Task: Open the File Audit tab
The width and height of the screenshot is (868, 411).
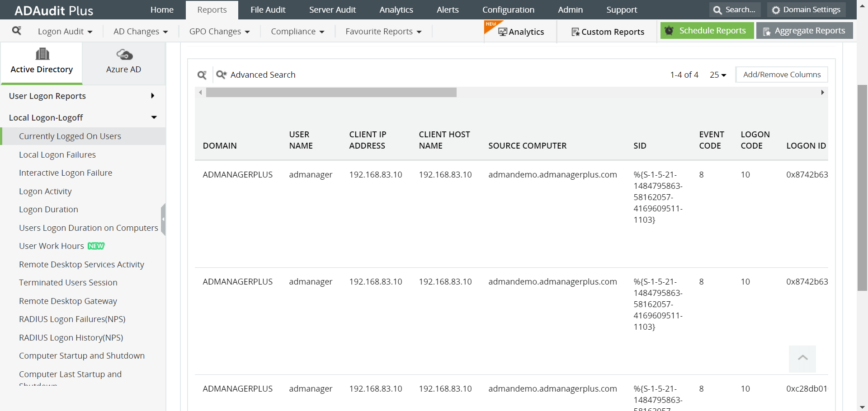Action: [x=268, y=10]
